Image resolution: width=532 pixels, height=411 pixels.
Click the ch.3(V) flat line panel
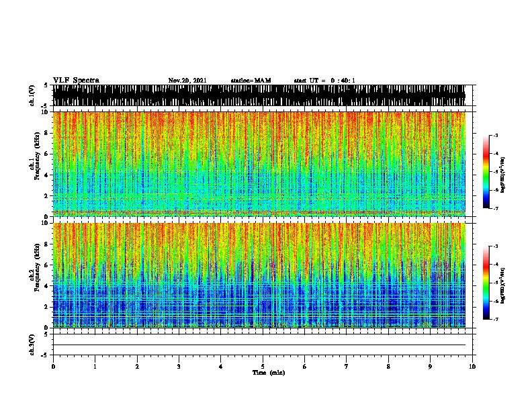point(263,345)
